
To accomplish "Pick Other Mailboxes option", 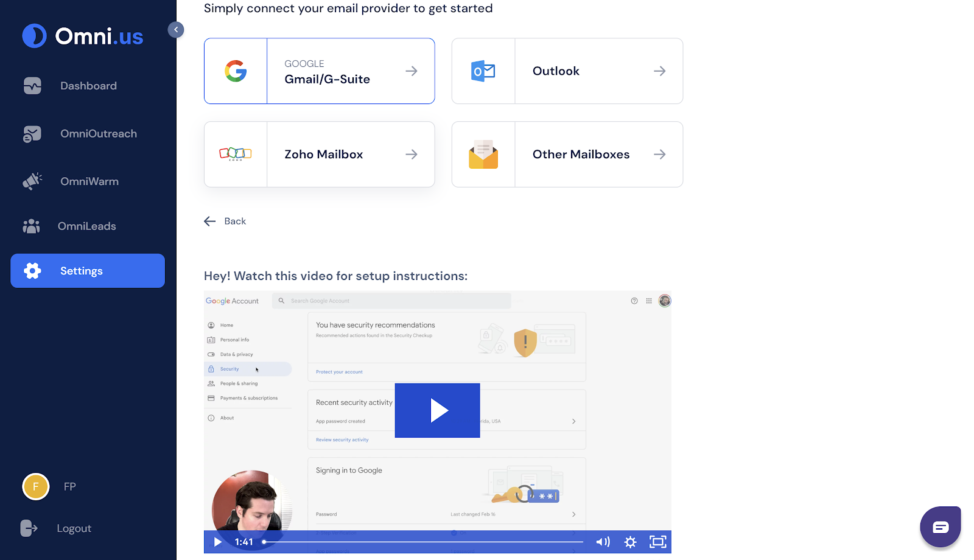I will point(567,155).
